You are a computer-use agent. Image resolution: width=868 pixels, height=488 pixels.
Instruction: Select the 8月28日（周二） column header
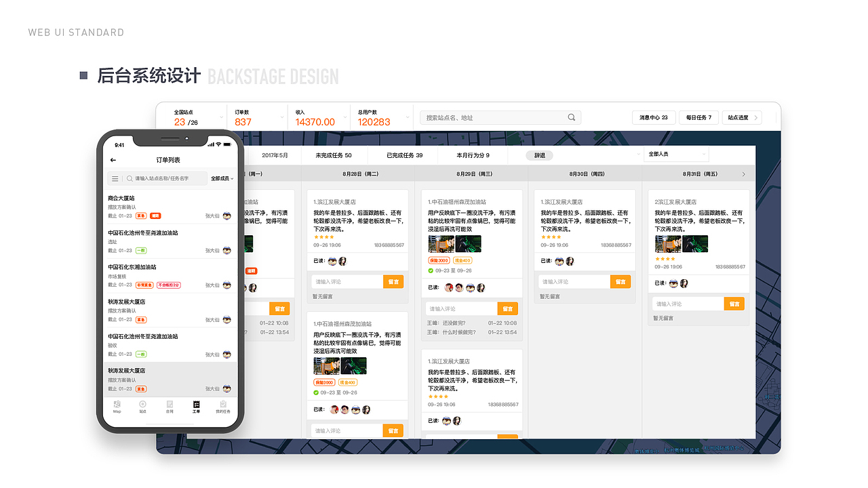pos(359,174)
